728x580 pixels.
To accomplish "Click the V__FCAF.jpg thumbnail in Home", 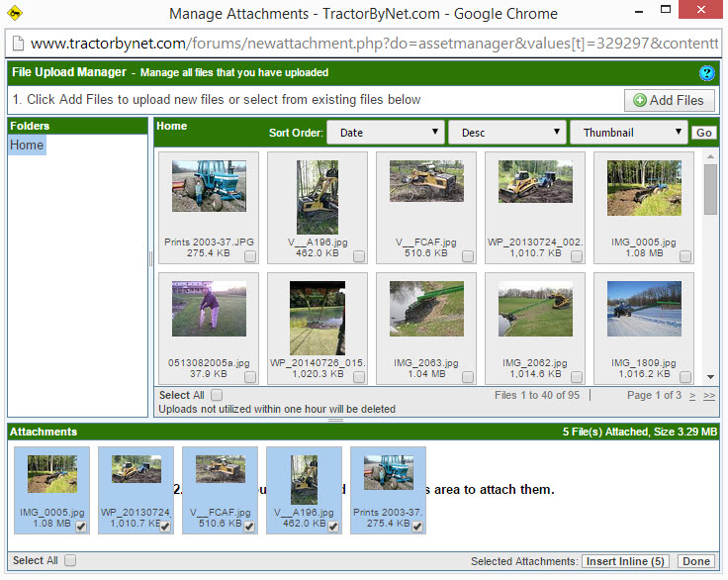I will (426, 181).
